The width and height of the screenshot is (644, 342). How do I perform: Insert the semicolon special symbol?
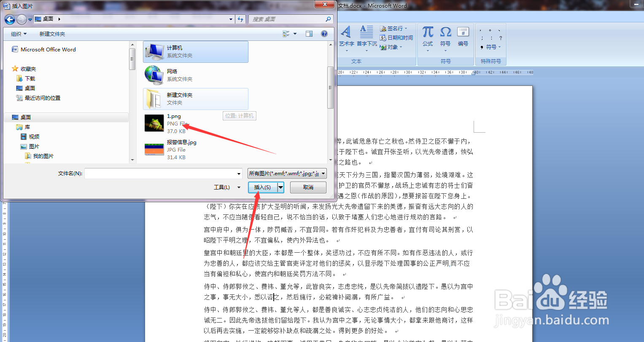[x=481, y=38]
